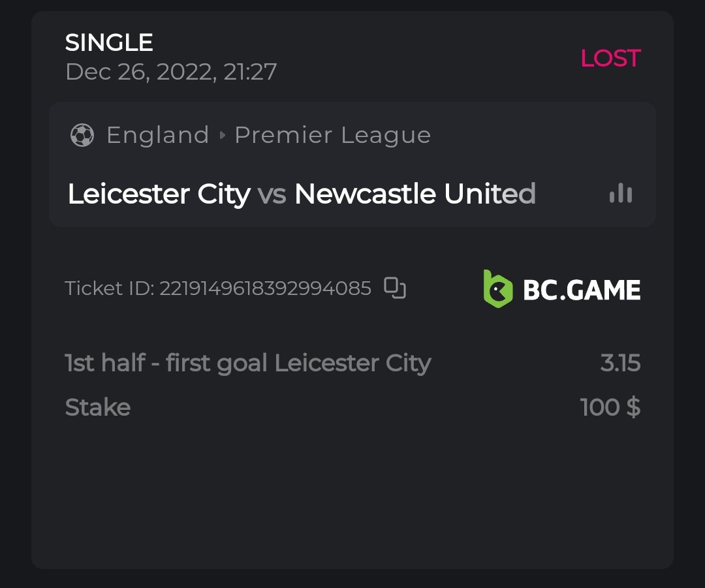This screenshot has width=705, height=588.
Task: Click the empty area below the Stake row
Action: 352,496
